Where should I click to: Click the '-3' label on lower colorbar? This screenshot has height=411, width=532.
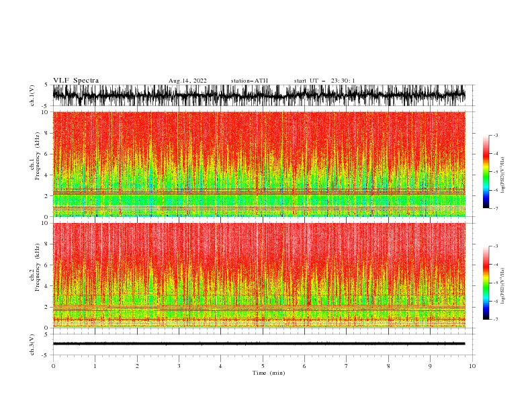[x=495, y=246]
